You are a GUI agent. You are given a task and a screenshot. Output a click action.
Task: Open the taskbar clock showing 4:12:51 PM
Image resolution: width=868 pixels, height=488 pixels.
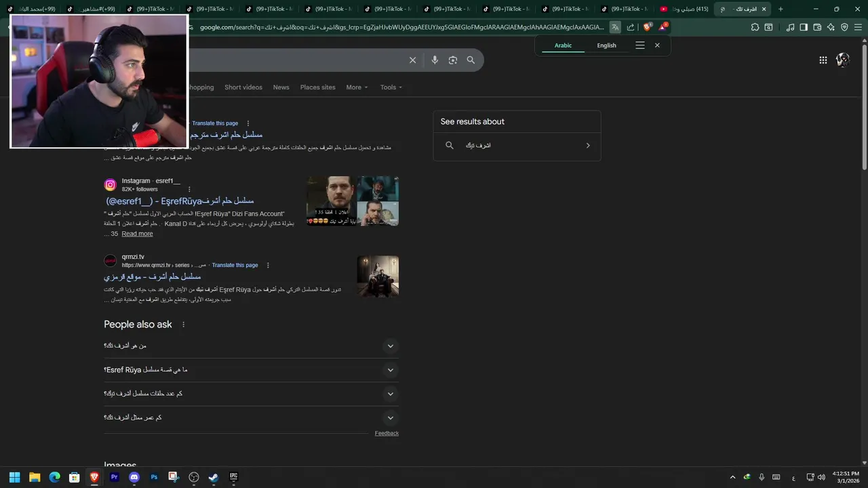coord(845,477)
